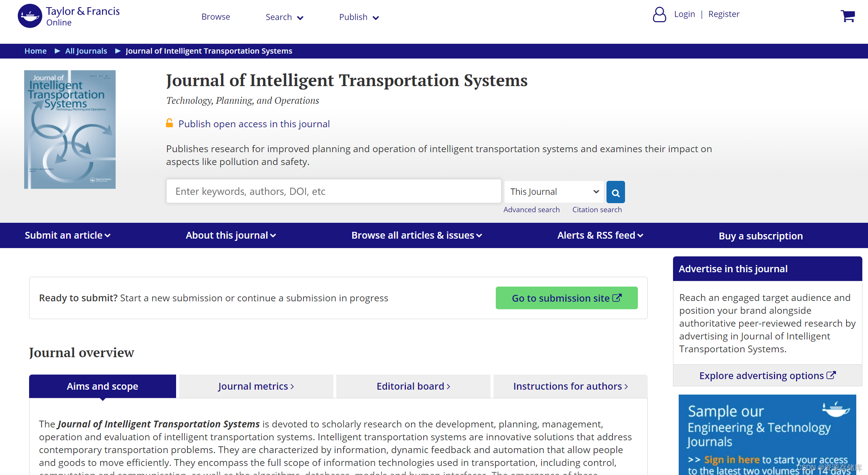
Task: Open the This Journal scope dropdown
Action: click(x=554, y=192)
